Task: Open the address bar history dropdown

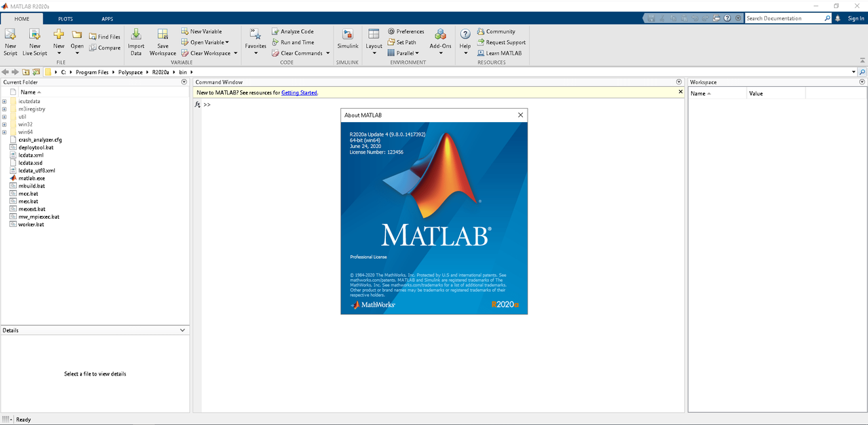Action: point(854,72)
